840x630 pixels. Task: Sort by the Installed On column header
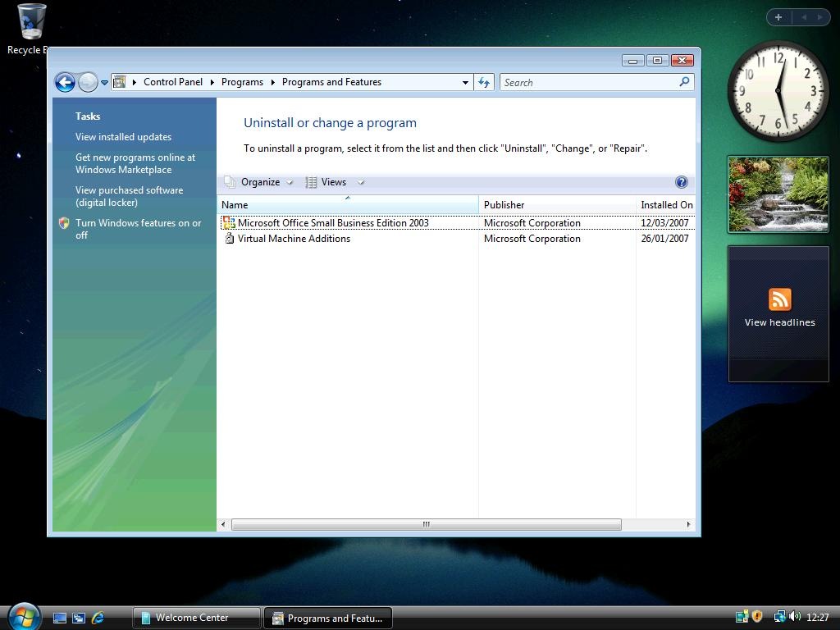pyautogui.click(x=666, y=204)
